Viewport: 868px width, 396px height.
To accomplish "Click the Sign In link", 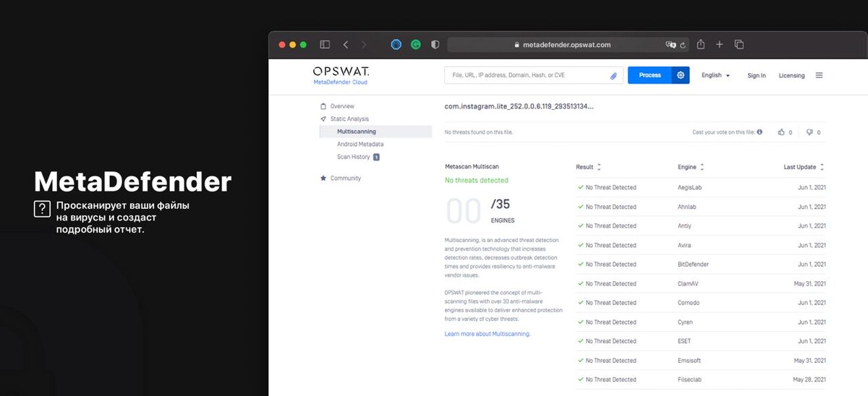I will click(x=757, y=75).
